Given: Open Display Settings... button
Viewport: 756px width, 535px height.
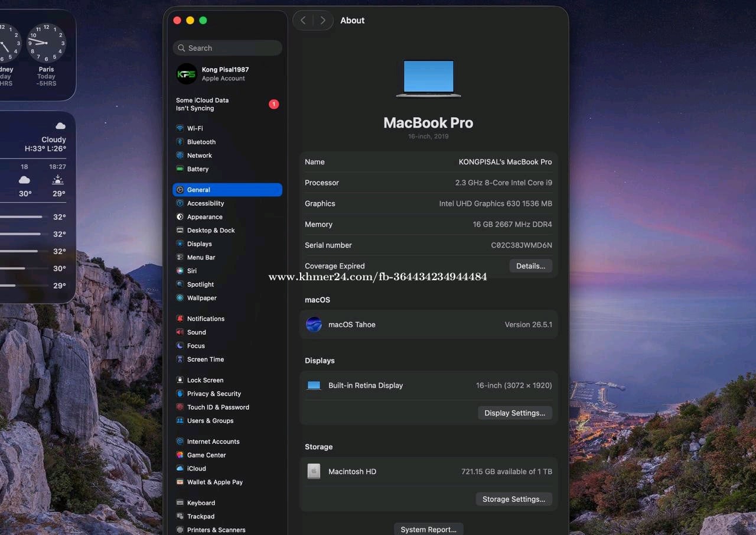Looking at the screenshot, I should coord(515,413).
